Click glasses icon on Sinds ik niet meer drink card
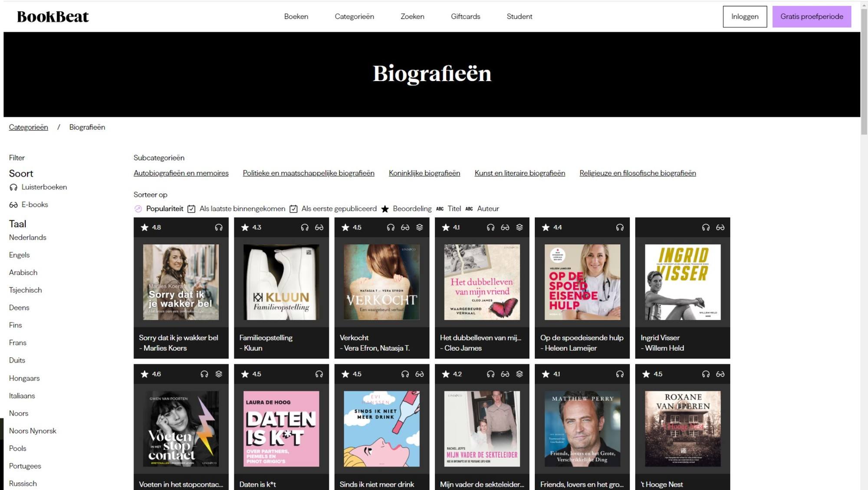 point(419,374)
